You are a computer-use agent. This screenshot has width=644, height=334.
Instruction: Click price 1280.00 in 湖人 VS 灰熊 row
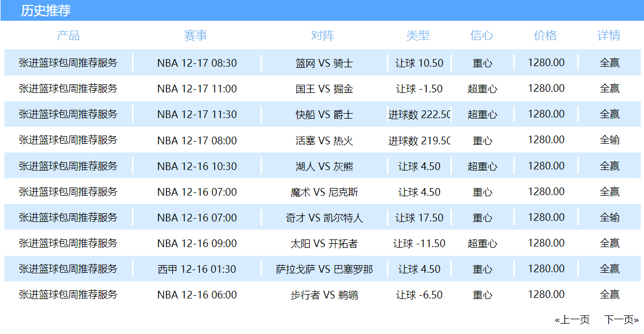click(546, 166)
